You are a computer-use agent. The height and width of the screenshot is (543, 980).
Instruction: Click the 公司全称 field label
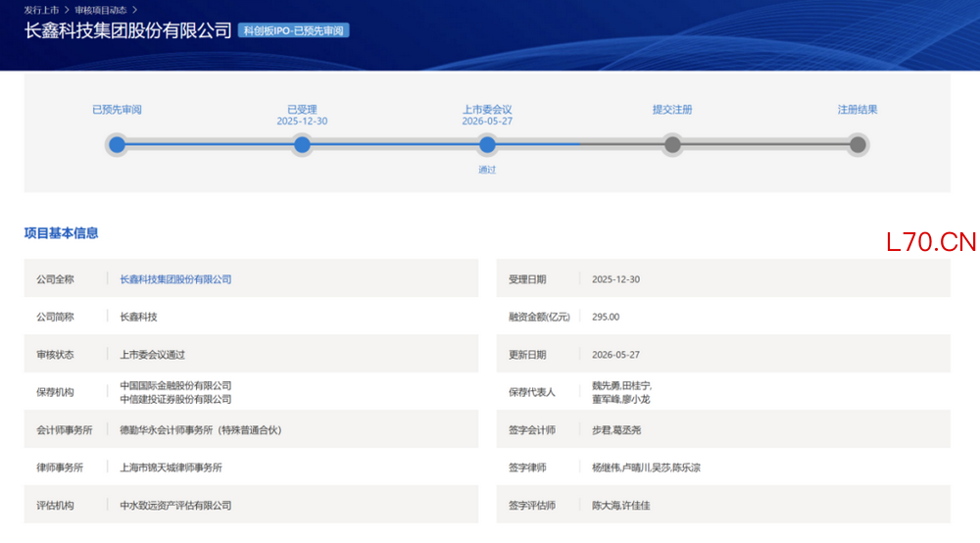(55, 279)
